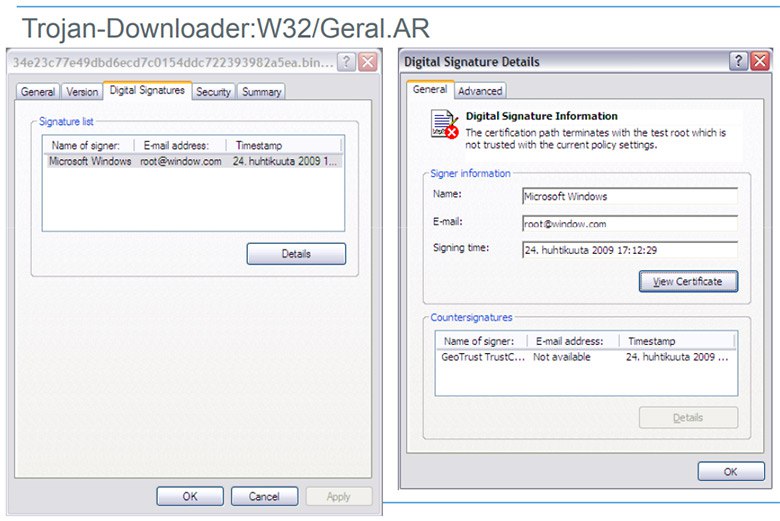
Task: Select GeoTrust TrustC... countersignature row
Action: pyautogui.click(x=586, y=357)
